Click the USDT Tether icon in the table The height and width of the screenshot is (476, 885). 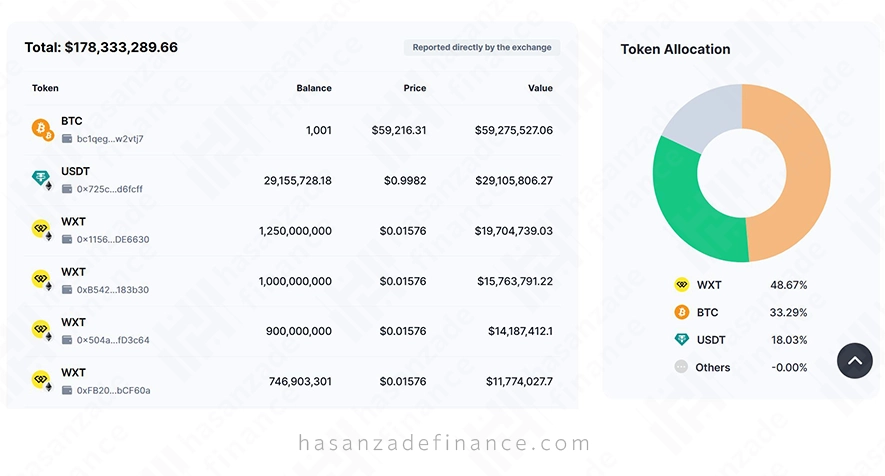click(42, 180)
